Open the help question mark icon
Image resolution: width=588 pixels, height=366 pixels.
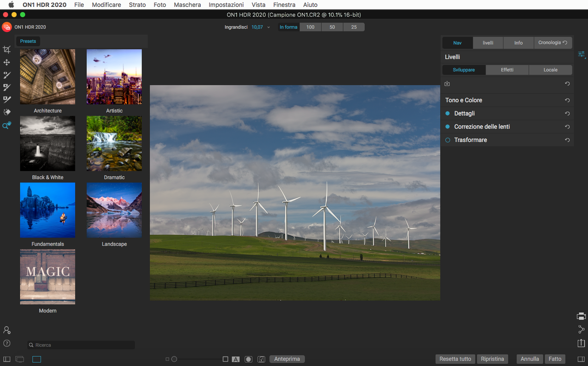[7, 343]
